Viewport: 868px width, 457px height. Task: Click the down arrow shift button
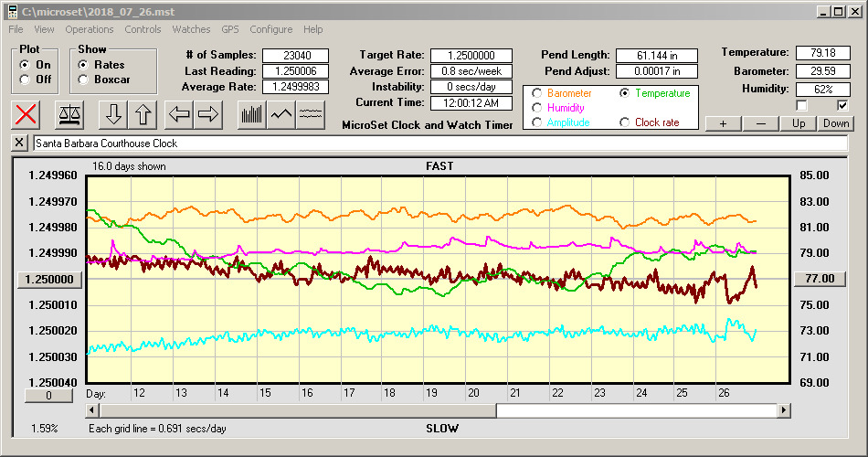tap(113, 114)
